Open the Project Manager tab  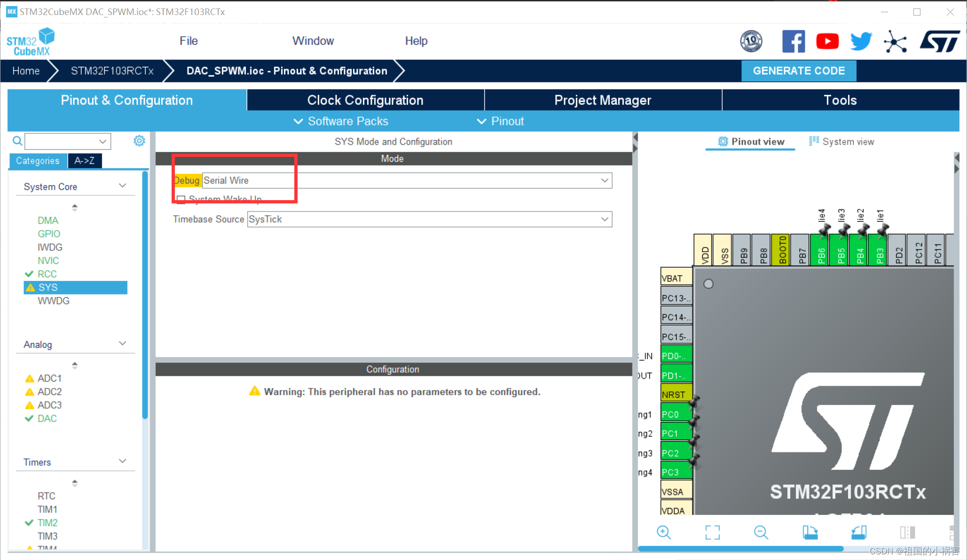point(603,100)
